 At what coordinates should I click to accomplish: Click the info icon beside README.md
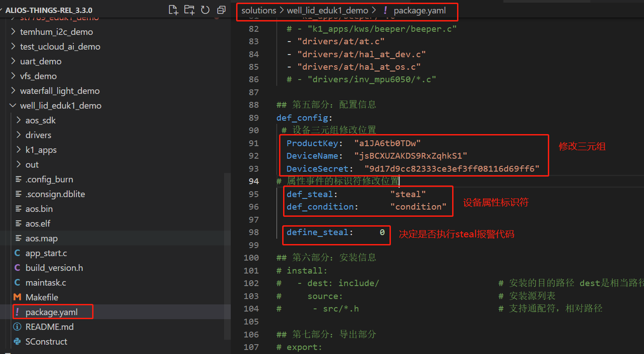[17, 327]
